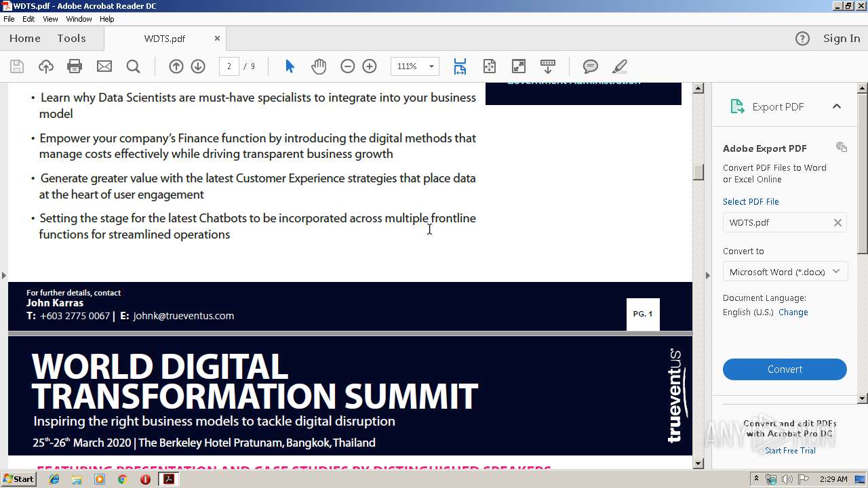Click the Start Free Trial link
The height and width of the screenshot is (488, 868).
click(790, 451)
